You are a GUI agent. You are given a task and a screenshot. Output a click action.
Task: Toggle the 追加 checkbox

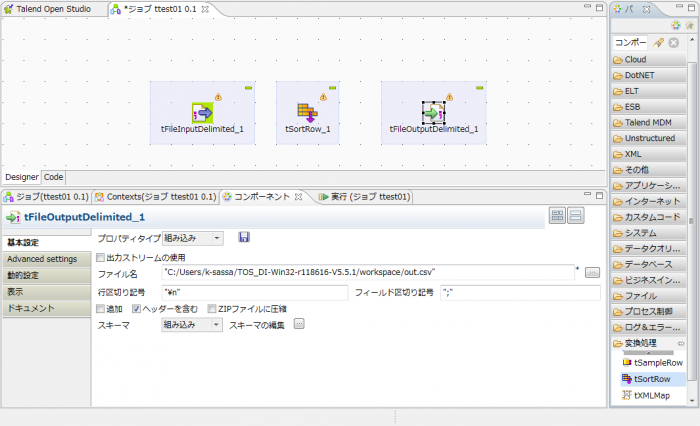click(x=100, y=309)
